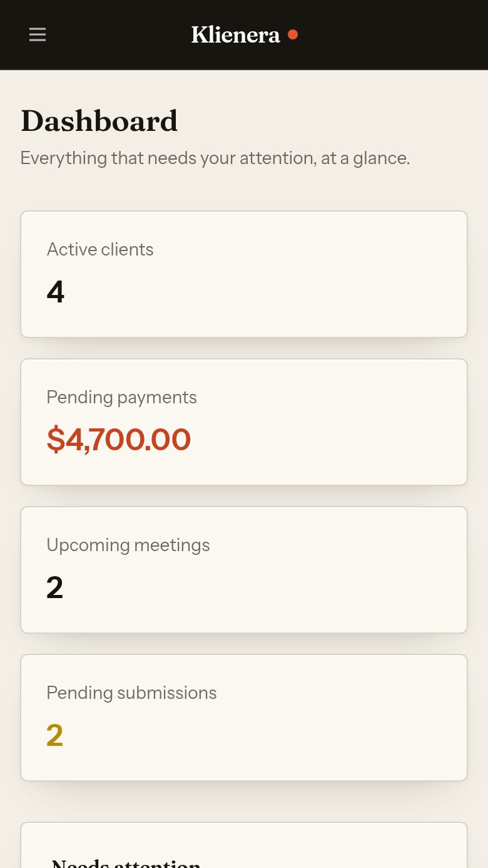Viewport: 488px width, 868px height.
Task: Click the orange dot beside Klienera
Action: click(x=292, y=34)
